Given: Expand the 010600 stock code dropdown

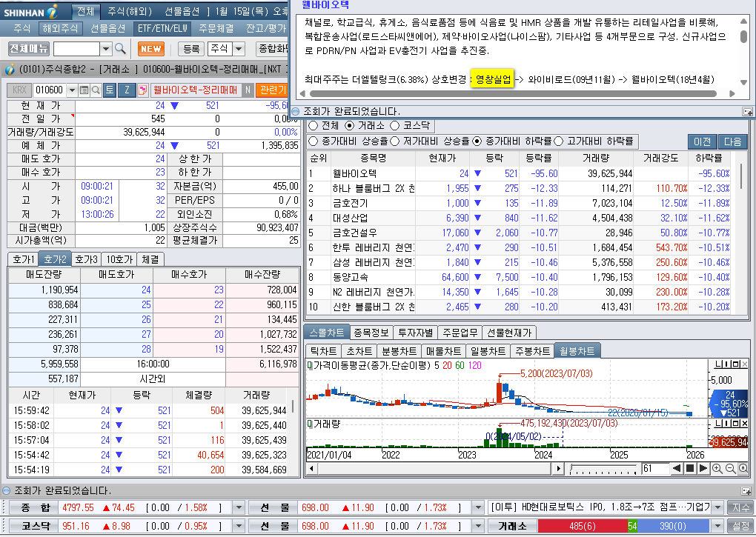Looking at the screenshot, I should 72,90.
